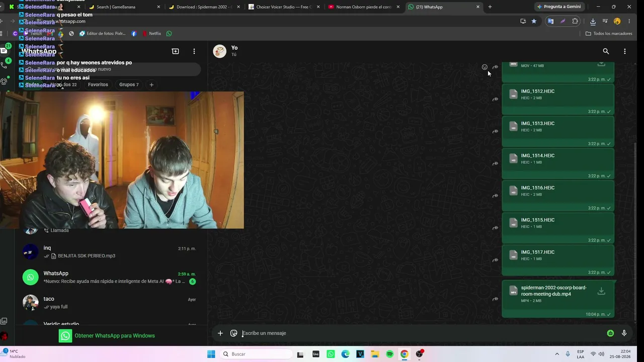
Task: Add a new chat list filter
Action: [x=151, y=84]
